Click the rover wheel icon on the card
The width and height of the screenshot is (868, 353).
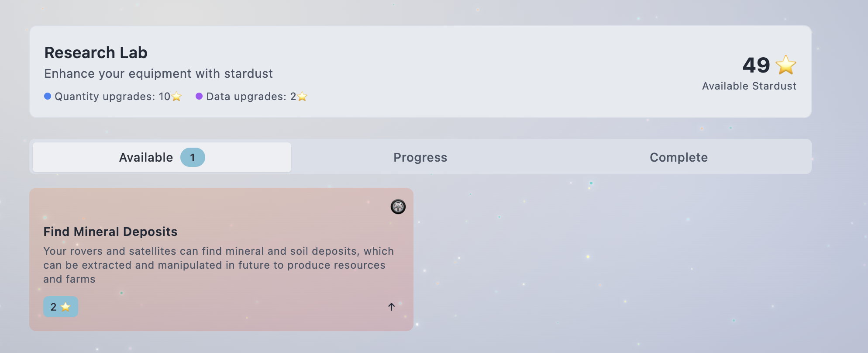tap(398, 207)
